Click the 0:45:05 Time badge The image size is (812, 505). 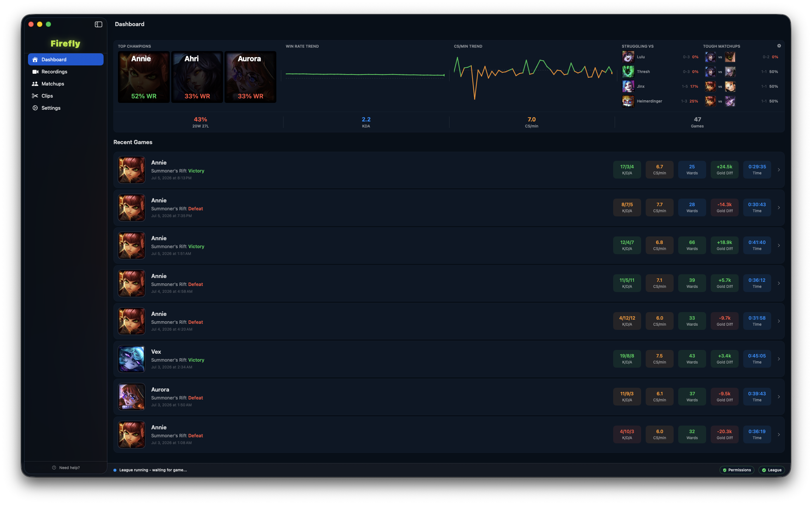coord(757,359)
